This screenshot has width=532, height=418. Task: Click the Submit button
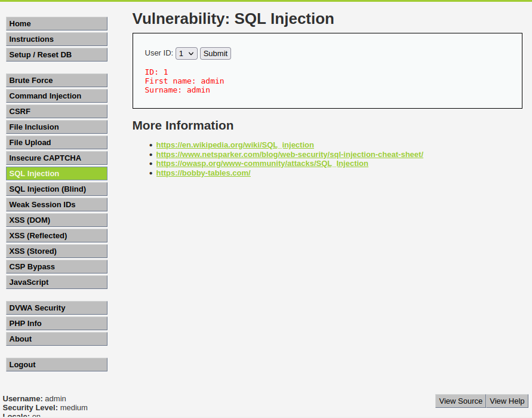[x=215, y=53]
